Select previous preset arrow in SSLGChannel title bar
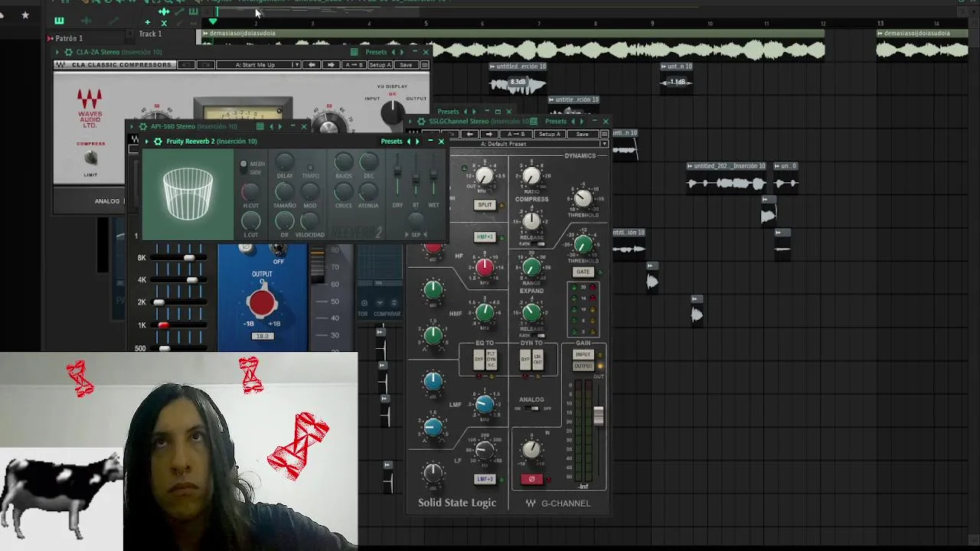Viewport: 980px width, 551px height. [x=573, y=122]
